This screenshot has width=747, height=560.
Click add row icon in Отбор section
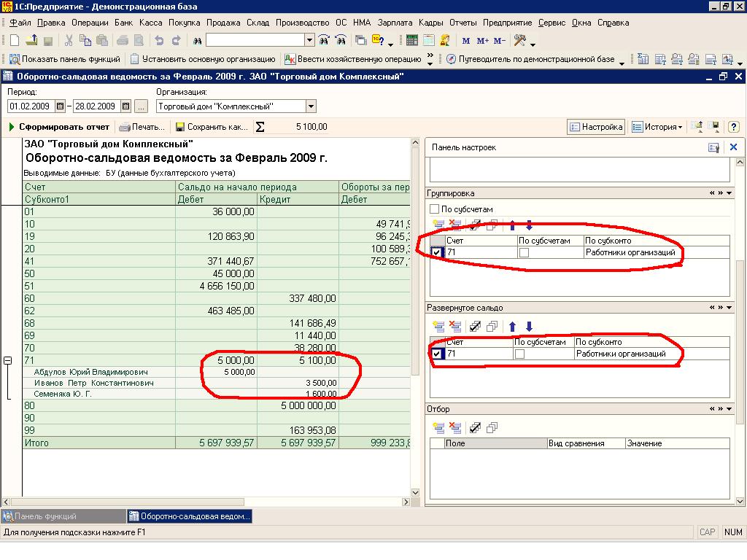pyautogui.click(x=438, y=427)
